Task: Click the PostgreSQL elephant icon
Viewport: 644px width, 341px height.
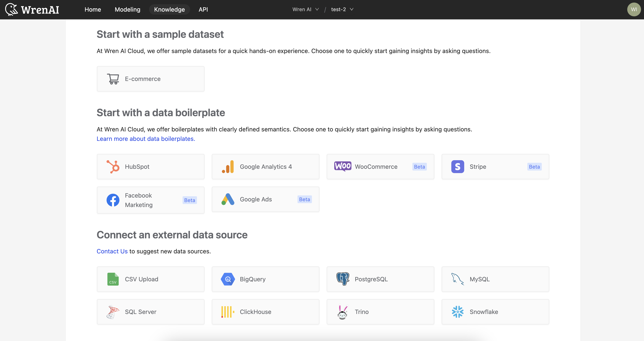Action: tap(343, 279)
